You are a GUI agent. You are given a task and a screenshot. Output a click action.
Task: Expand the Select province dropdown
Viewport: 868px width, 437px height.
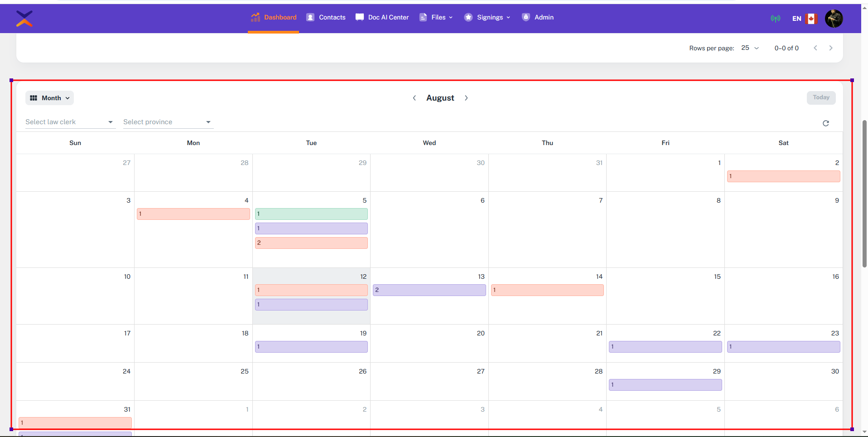tap(168, 122)
